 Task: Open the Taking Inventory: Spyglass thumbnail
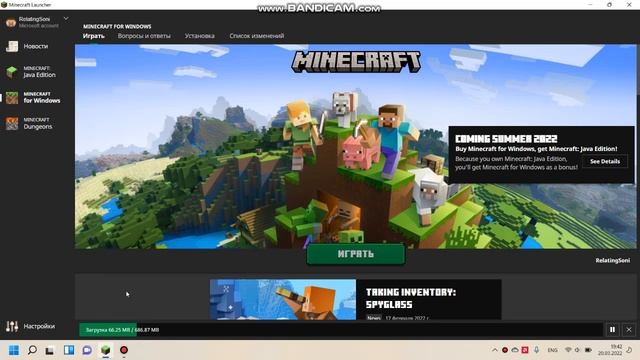point(283,299)
